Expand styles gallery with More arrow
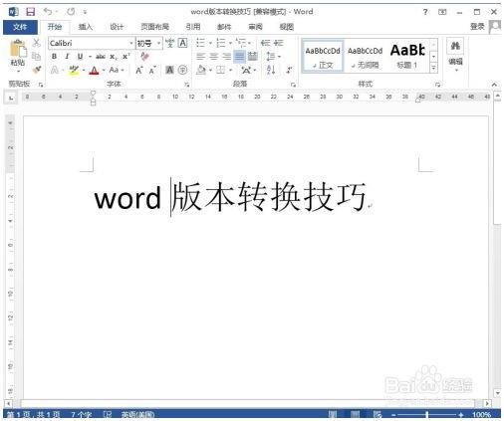The width and height of the screenshot is (504, 421). pos(433,69)
